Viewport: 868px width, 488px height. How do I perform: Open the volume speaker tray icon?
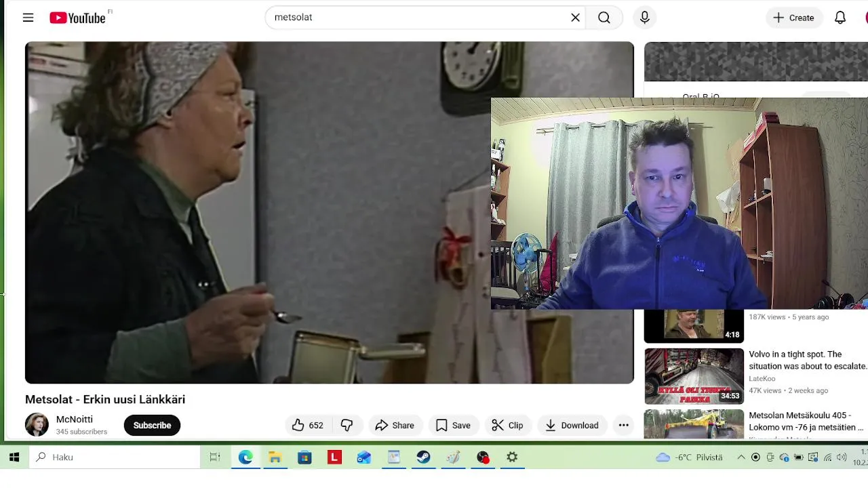[x=842, y=457]
